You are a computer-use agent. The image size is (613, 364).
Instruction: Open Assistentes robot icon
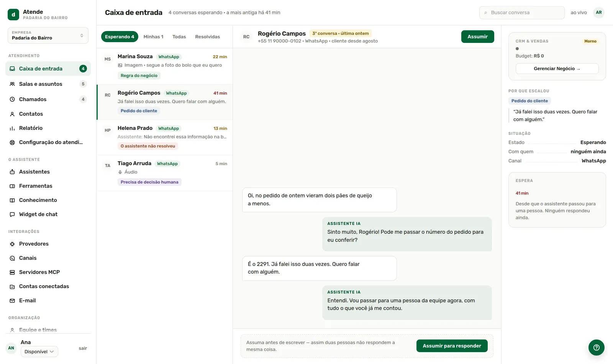[x=12, y=172]
